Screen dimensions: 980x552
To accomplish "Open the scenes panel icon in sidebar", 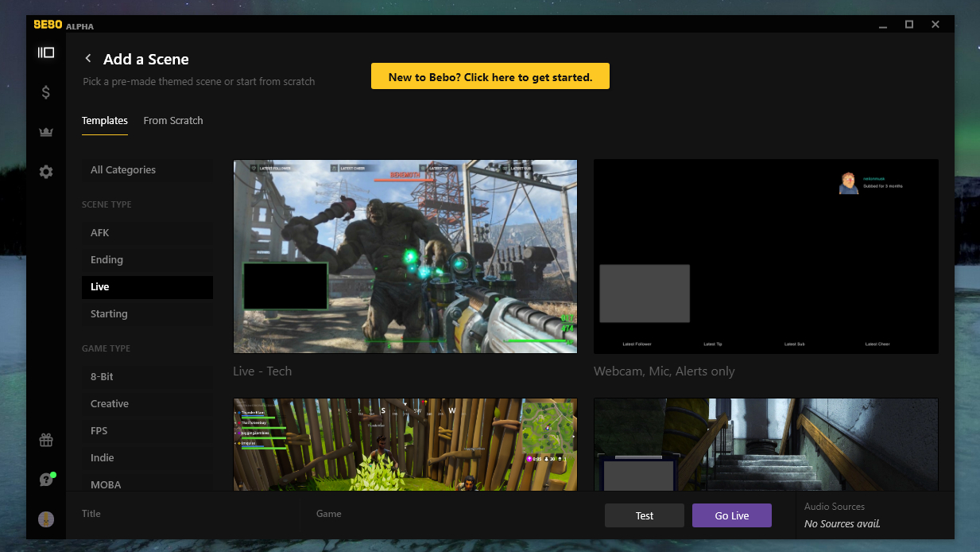I will coord(46,52).
